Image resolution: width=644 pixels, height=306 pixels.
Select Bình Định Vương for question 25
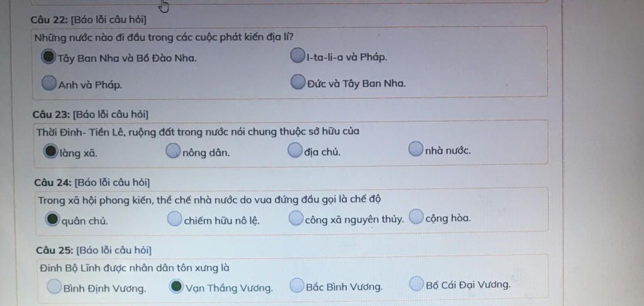(x=54, y=286)
